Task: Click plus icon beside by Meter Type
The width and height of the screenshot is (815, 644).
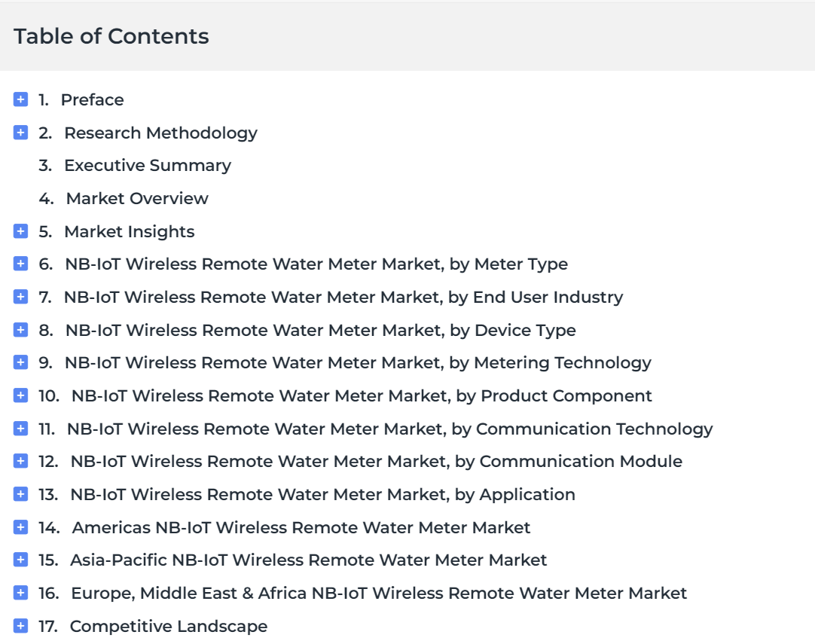Action: [20, 264]
